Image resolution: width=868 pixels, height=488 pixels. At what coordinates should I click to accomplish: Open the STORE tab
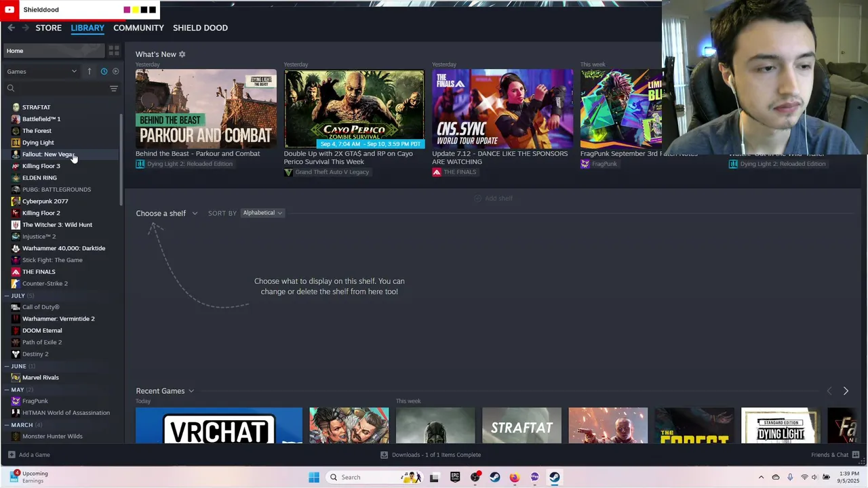(x=48, y=28)
